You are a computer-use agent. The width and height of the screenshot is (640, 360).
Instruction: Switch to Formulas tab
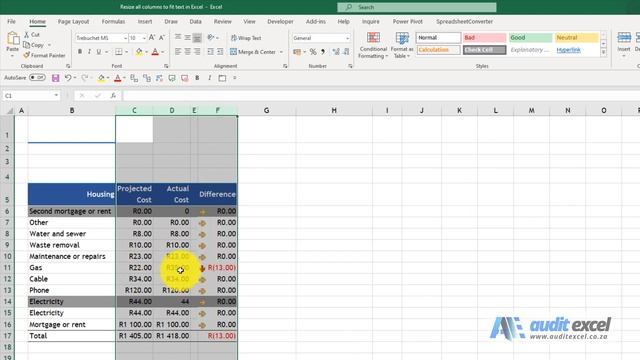click(x=113, y=22)
